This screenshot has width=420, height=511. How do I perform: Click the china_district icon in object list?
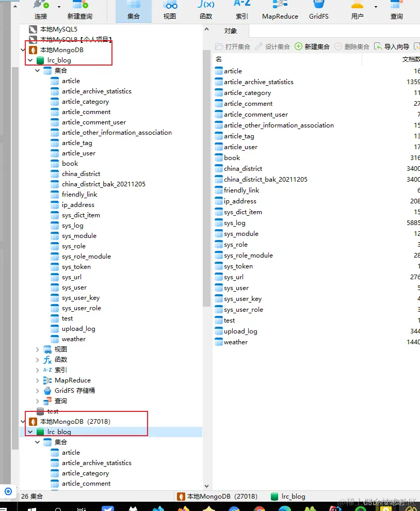point(219,169)
